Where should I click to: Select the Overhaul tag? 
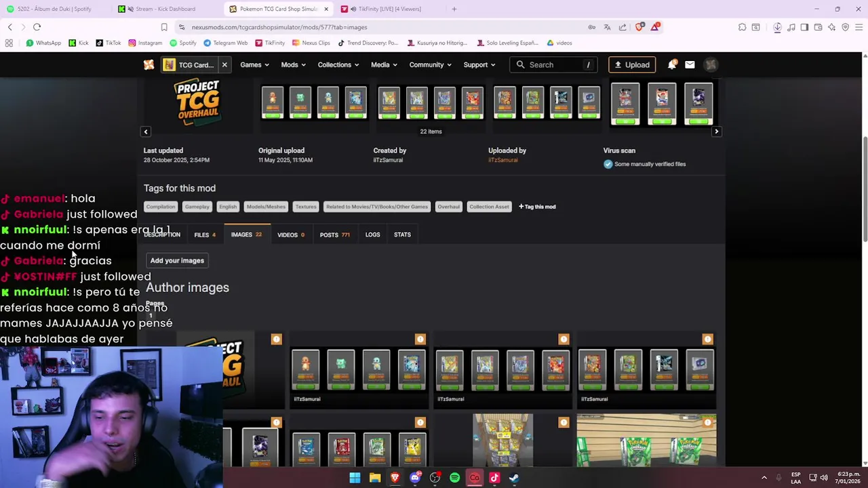[x=448, y=207]
